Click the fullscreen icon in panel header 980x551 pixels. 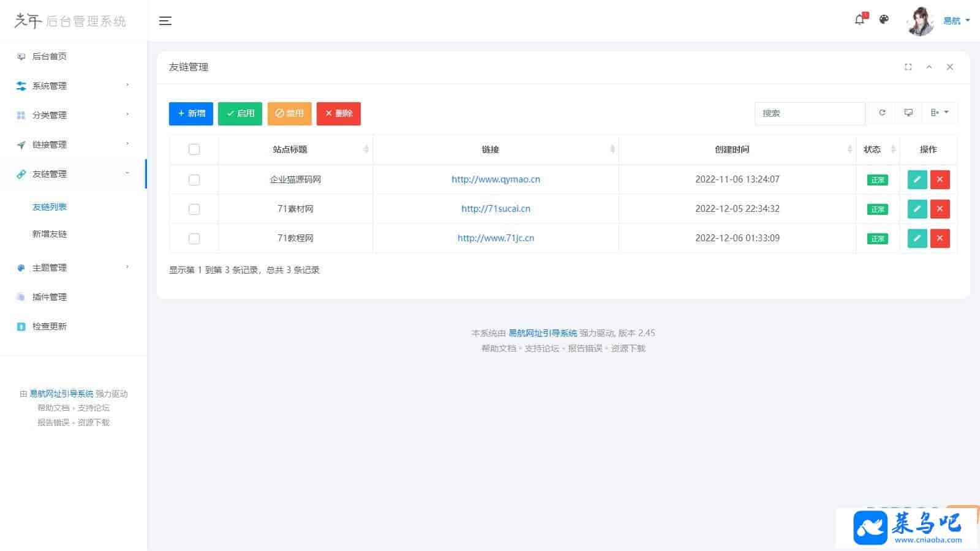(x=908, y=67)
